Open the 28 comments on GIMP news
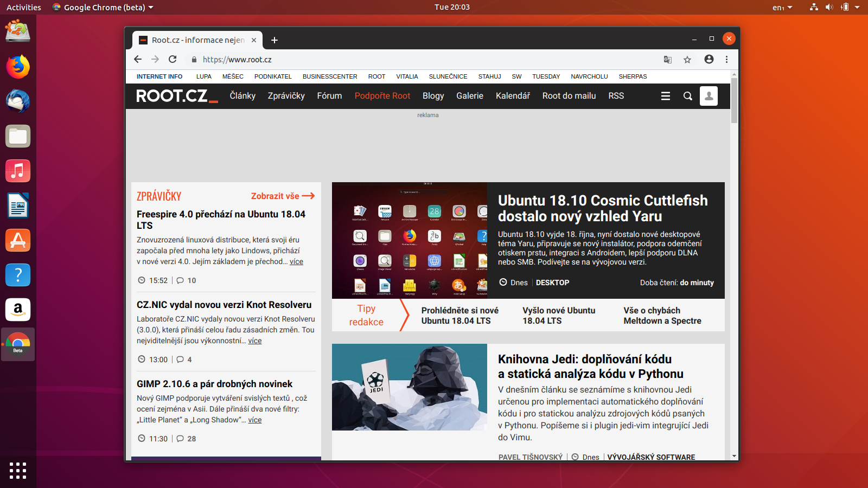This screenshot has height=488, width=868. [187, 439]
